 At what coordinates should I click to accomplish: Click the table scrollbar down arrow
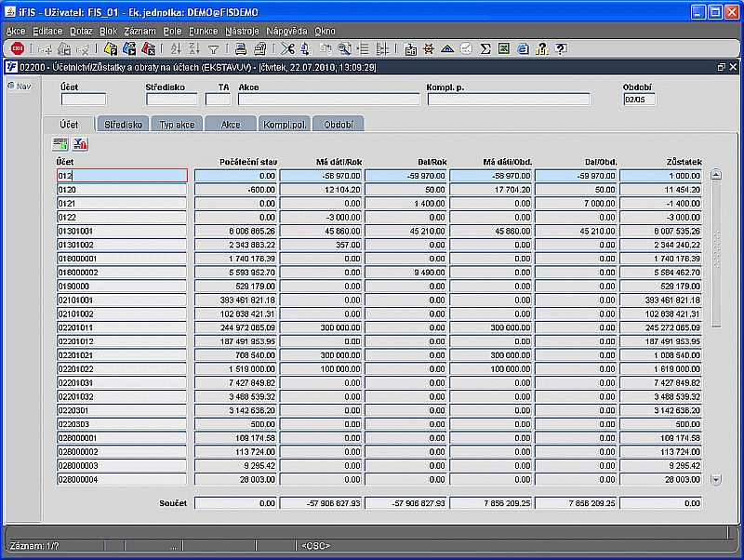pyautogui.click(x=716, y=479)
